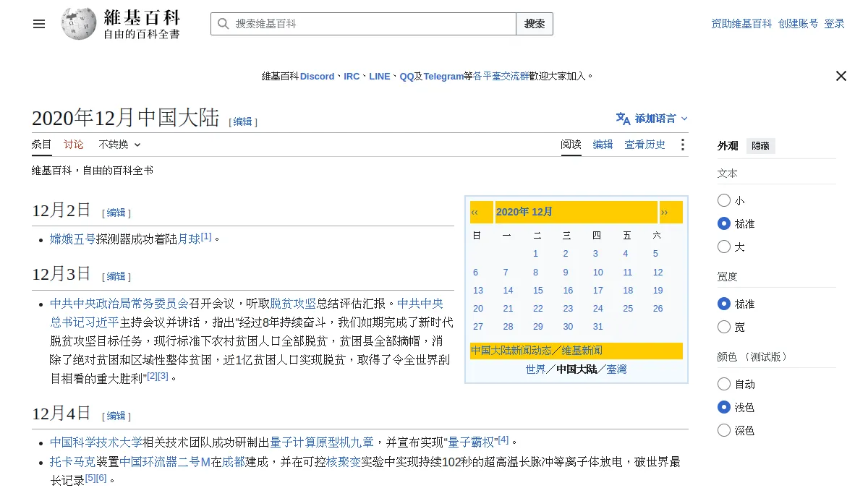This screenshot has height=488, width=868.
Task: Open the 习近平 link
Action: pos(102,322)
